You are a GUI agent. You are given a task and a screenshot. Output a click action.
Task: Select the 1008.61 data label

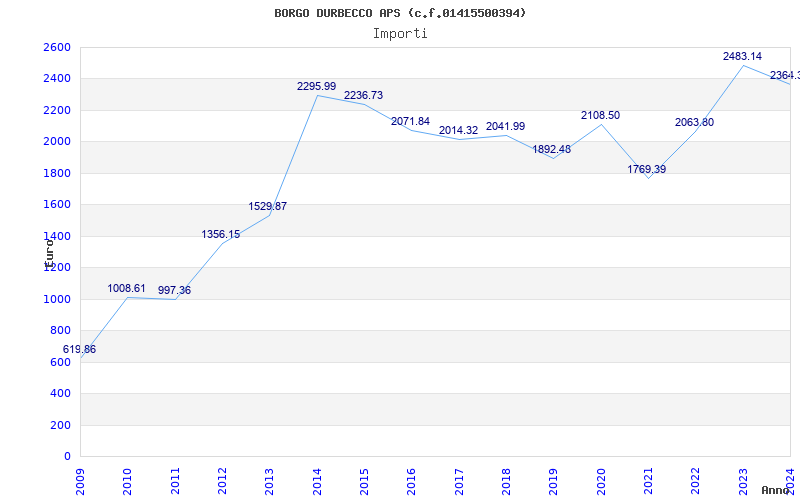pyautogui.click(x=126, y=288)
